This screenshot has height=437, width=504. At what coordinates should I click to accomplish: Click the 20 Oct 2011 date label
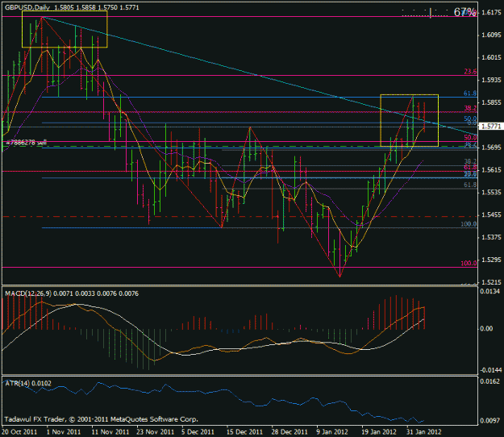click(19, 432)
